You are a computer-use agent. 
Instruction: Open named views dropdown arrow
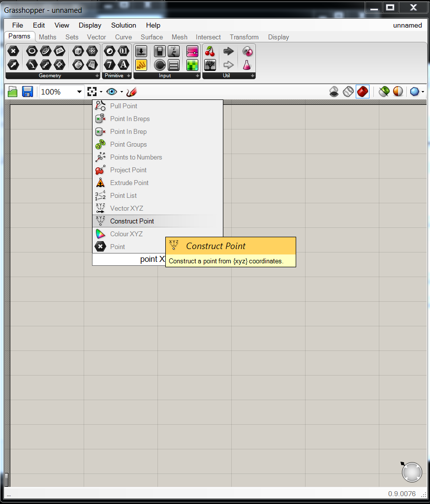(x=122, y=92)
